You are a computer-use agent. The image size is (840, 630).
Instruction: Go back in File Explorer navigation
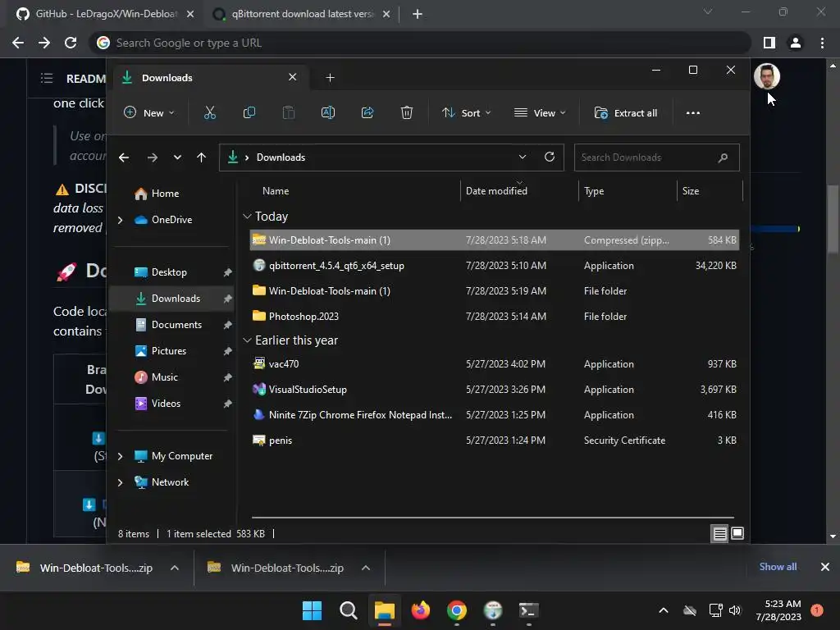pos(124,157)
